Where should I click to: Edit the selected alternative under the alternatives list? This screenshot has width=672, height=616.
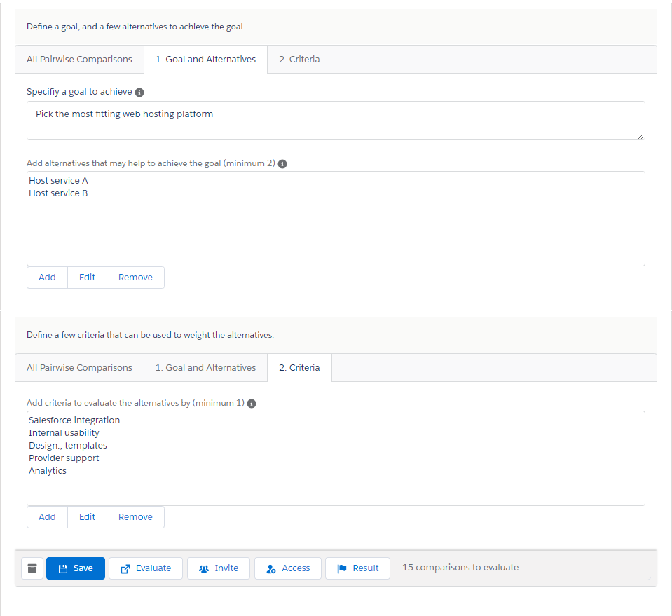click(87, 278)
